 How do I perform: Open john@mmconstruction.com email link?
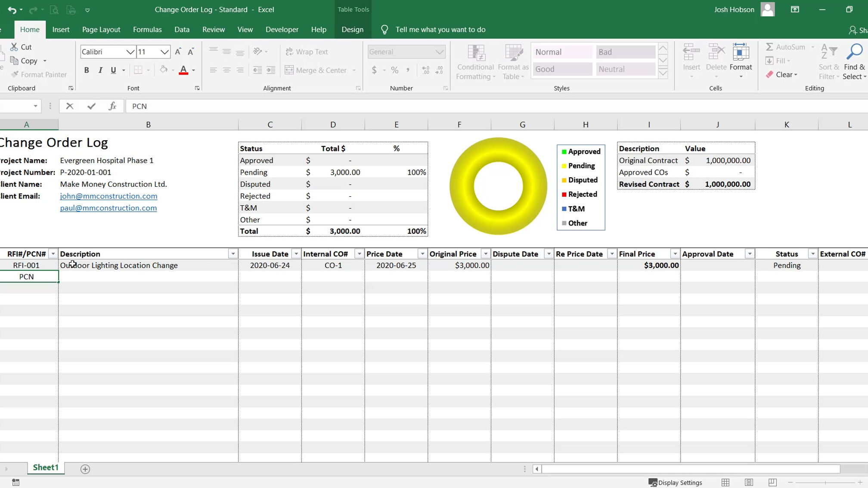[x=108, y=196]
